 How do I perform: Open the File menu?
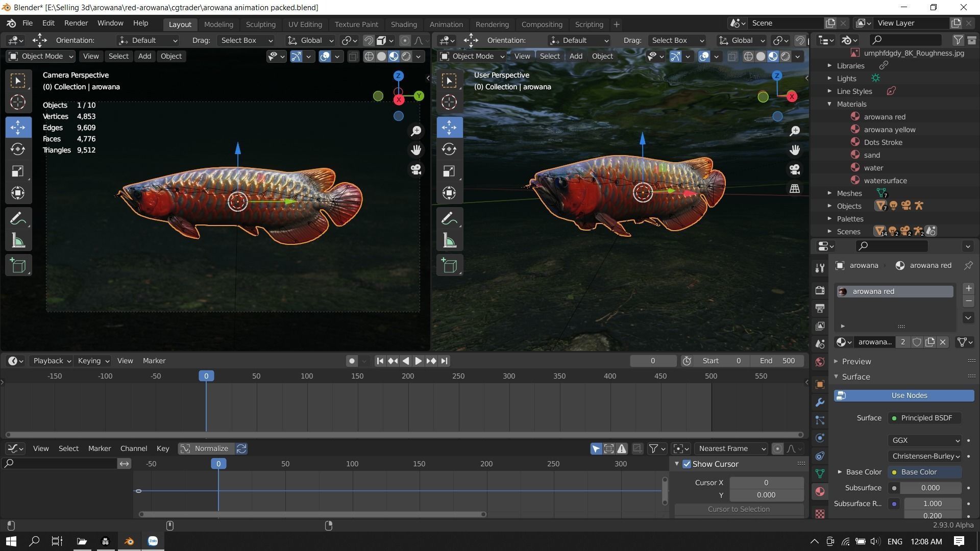point(28,23)
